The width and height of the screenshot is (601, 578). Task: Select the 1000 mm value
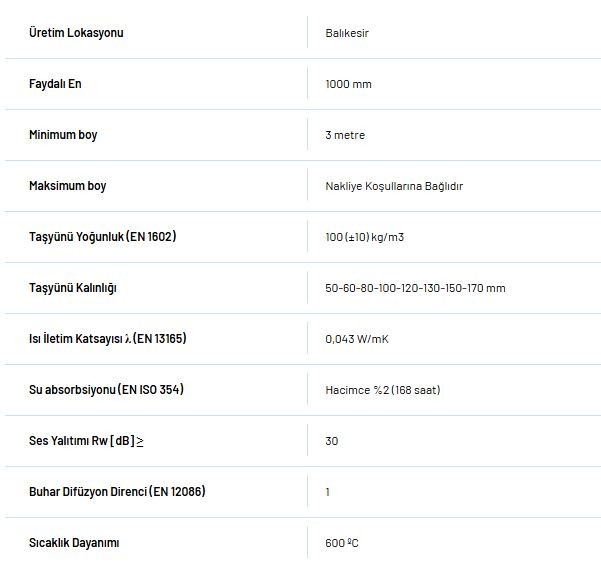(x=348, y=84)
